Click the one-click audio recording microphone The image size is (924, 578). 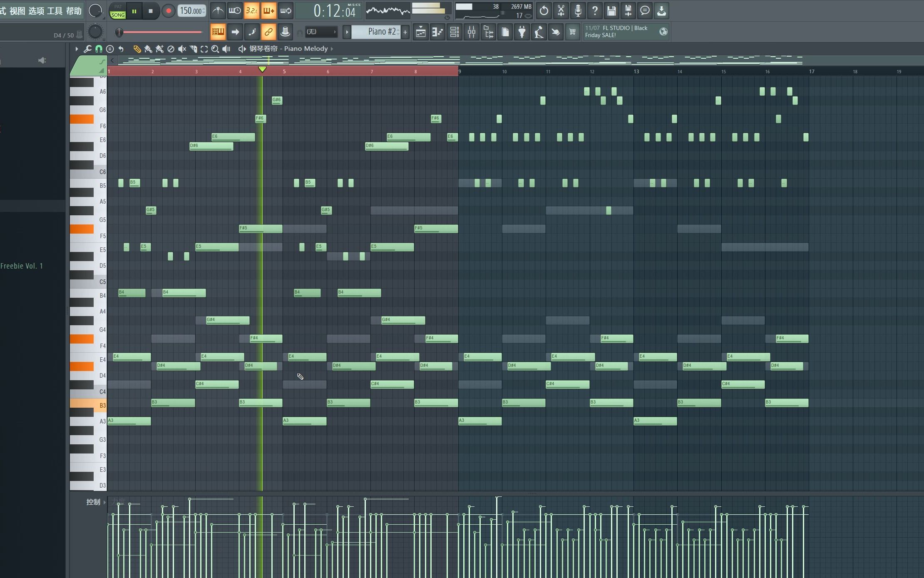(x=578, y=11)
